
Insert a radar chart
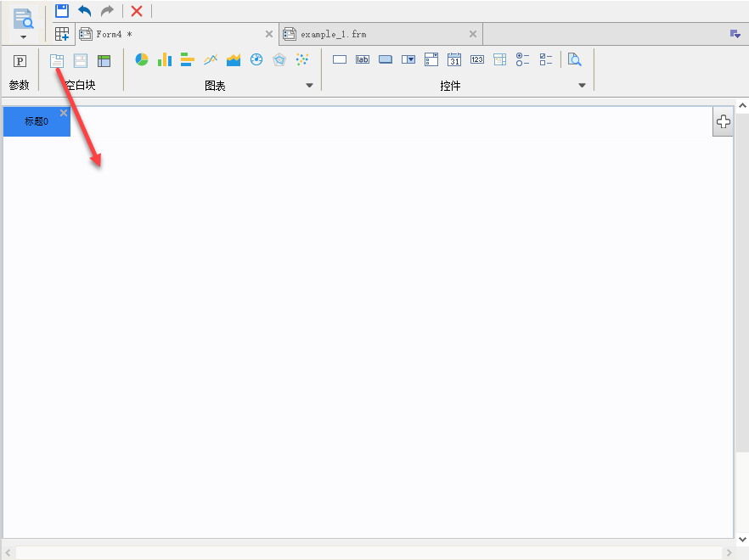[279, 59]
